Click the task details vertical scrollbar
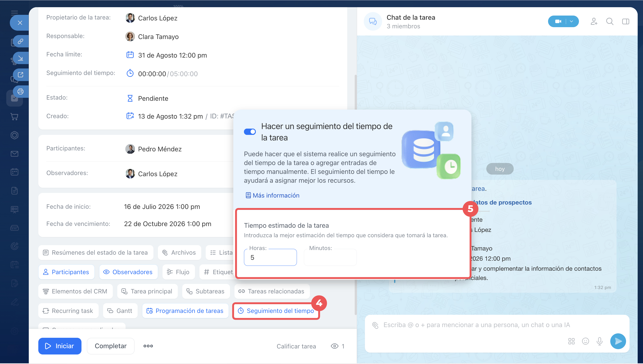The width and height of the screenshot is (643, 364). pyautogui.click(x=356, y=195)
